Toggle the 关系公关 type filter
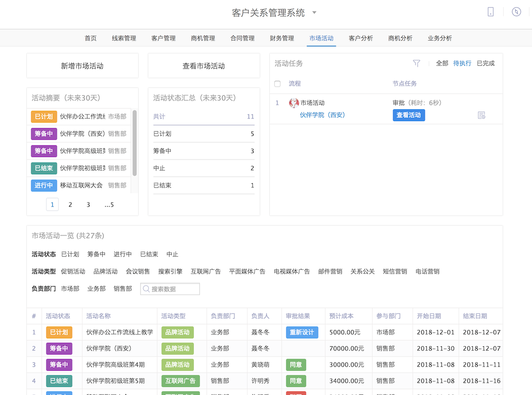The width and height of the screenshot is (532, 395). point(362,271)
